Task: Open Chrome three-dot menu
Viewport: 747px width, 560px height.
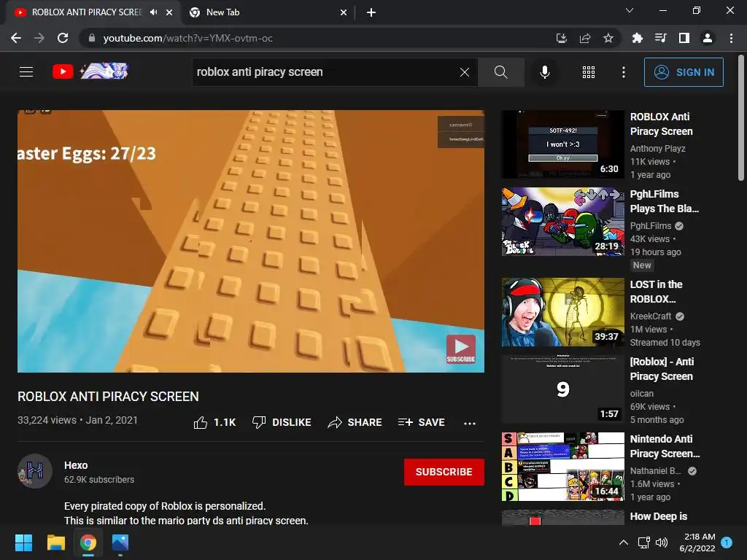Action: click(731, 38)
